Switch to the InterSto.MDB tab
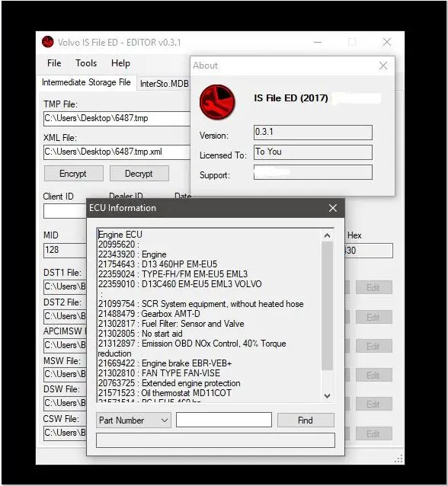The image size is (448, 486). 164,84
